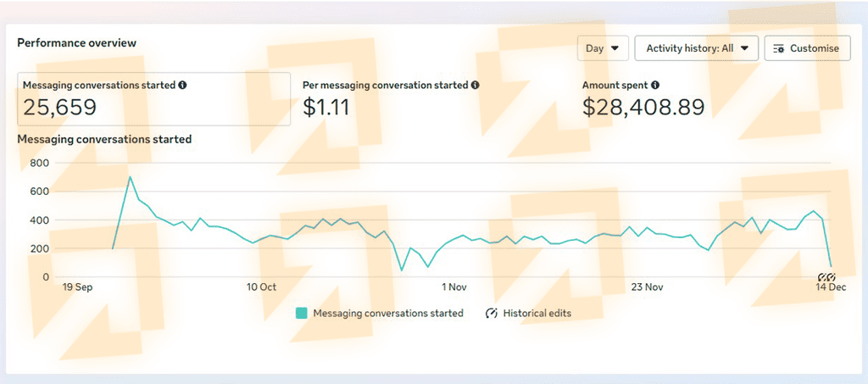This screenshot has height=384, width=868.
Task: Click info icon next to Per messaging conversation started
Action: pyautogui.click(x=475, y=86)
